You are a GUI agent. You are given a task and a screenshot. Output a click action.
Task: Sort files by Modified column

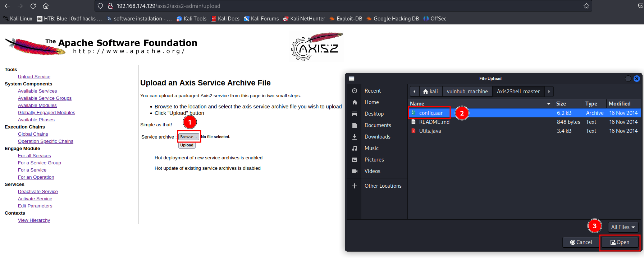click(624, 104)
